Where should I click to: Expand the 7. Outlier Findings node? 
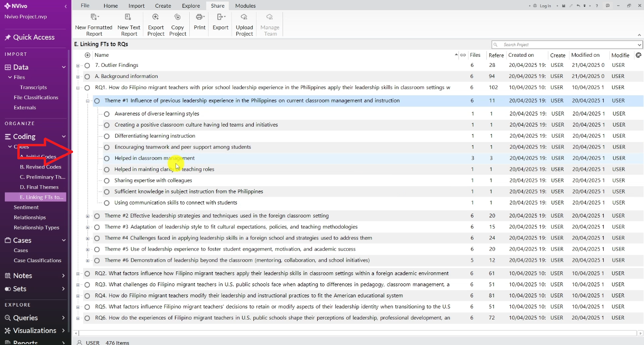[x=78, y=65]
